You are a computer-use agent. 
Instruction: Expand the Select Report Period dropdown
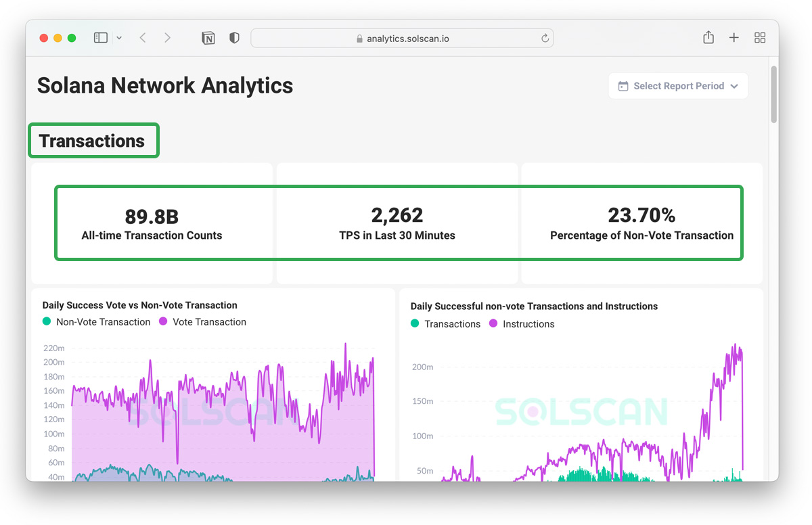coord(678,86)
